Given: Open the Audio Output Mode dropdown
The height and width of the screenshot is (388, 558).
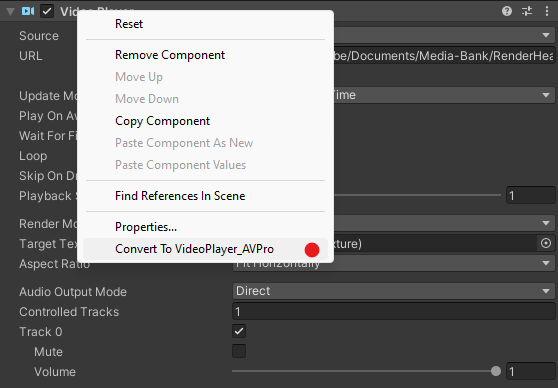Looking at the screenshot, I should pyautogui.click(x=394, y=291).
